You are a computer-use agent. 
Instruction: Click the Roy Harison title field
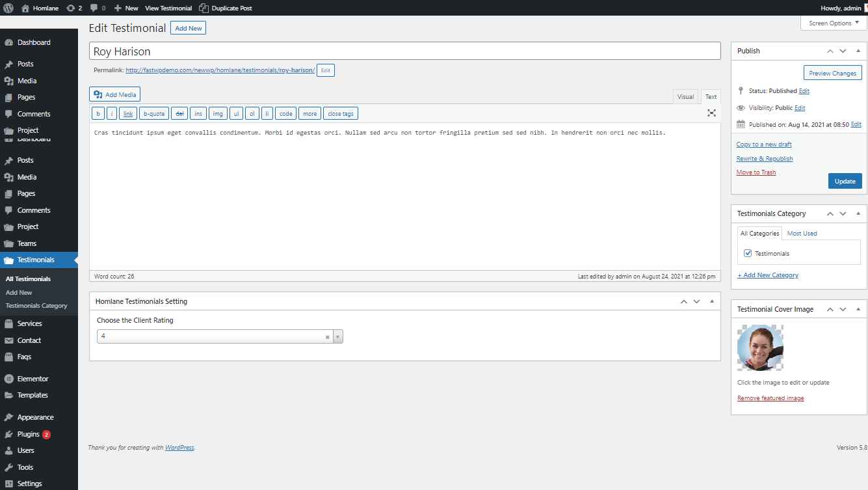(x=404, y=51)
